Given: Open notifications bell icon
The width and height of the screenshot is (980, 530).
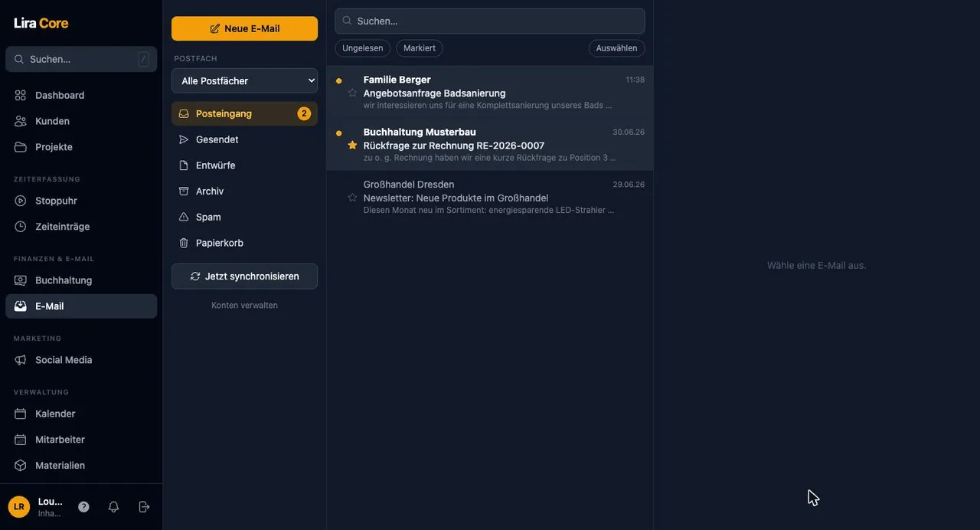Looking at the screenshot, I should [x=113, y=507].
